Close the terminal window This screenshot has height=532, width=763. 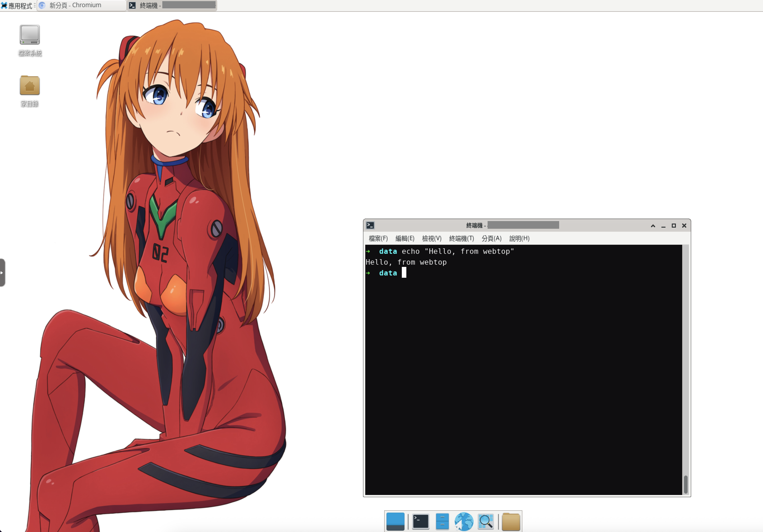coord(684,225)
